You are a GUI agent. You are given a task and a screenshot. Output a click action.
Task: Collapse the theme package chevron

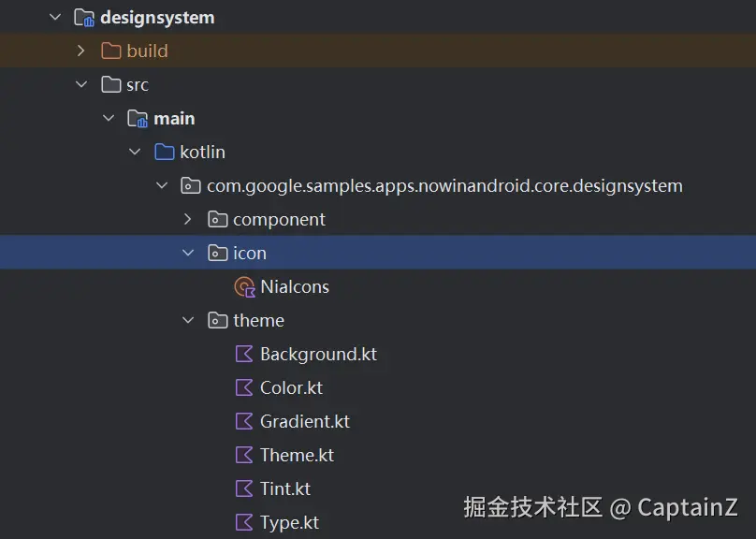188,320
